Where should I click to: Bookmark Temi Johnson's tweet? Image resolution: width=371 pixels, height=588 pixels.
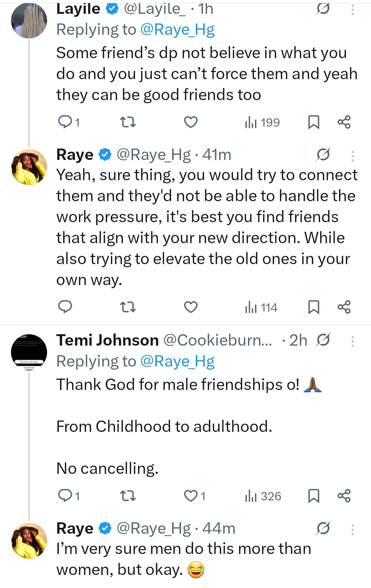point(314,496)
